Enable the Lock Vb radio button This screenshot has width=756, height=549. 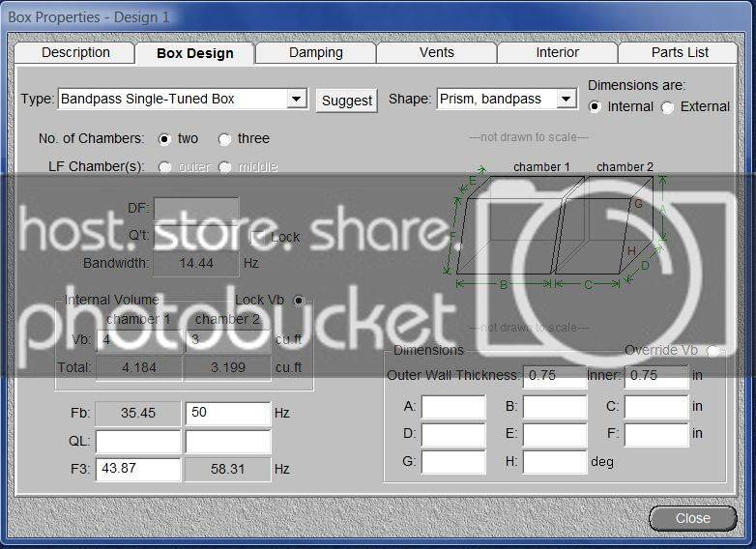(299, 301)
